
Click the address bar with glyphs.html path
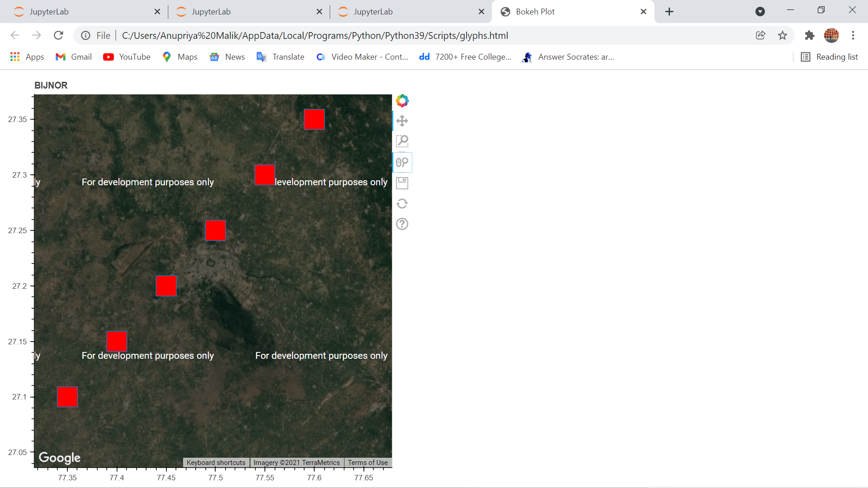coord(315,35)
